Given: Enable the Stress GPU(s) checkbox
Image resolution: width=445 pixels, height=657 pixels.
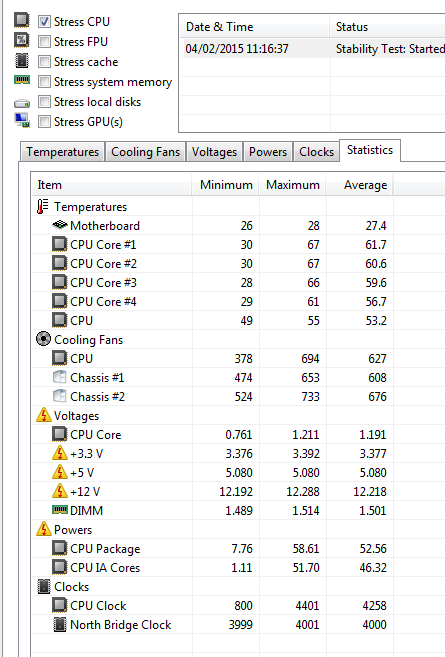Looking at the screenshot, I should click(44, 122).
